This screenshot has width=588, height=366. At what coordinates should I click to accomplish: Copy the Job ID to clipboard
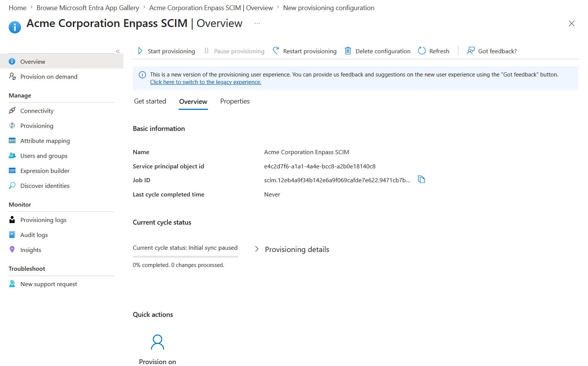(421, 180)
